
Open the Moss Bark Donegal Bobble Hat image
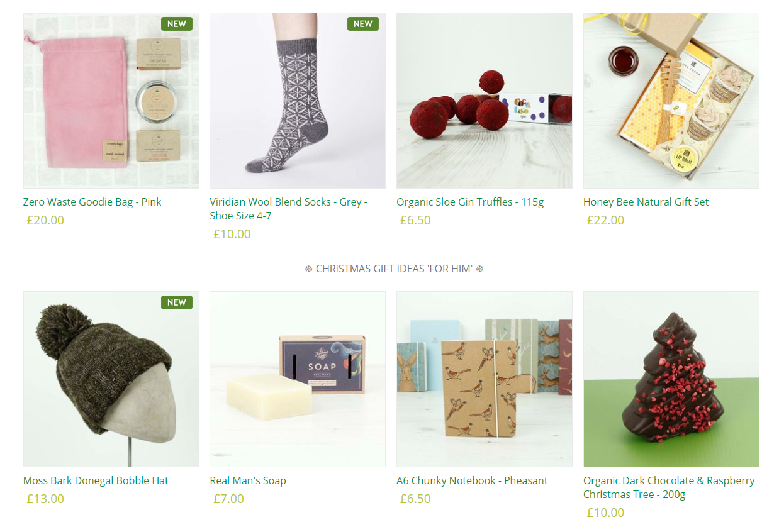[x=111, y=379]
